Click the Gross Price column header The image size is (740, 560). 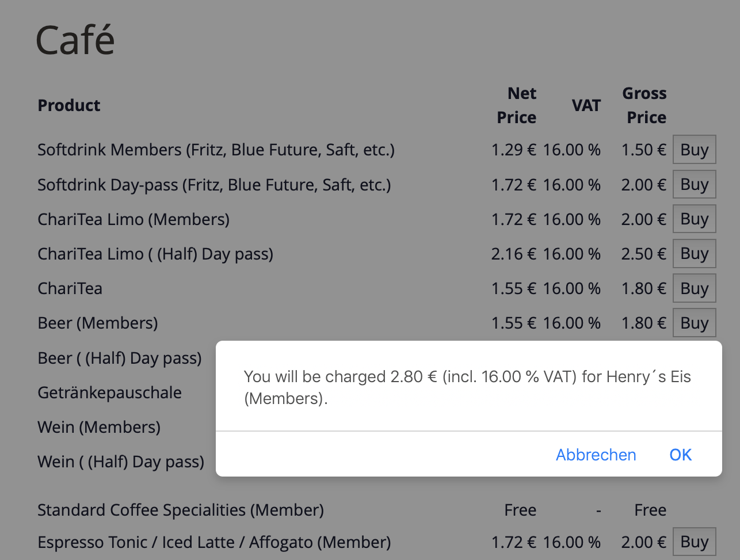click(x=644, y=105)
